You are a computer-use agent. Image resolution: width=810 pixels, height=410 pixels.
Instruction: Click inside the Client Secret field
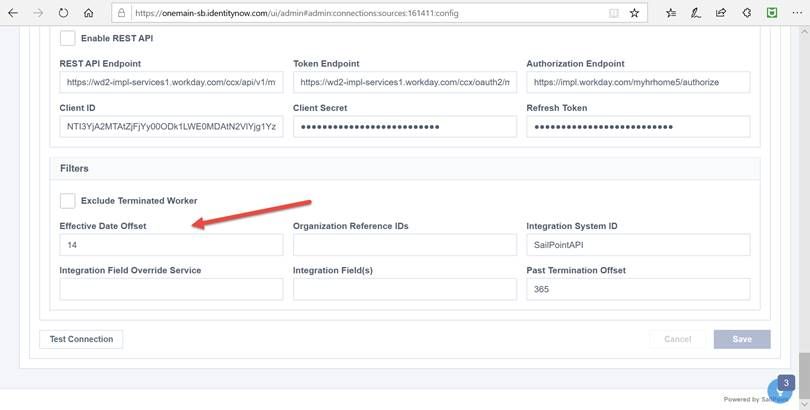pos(404,127)
